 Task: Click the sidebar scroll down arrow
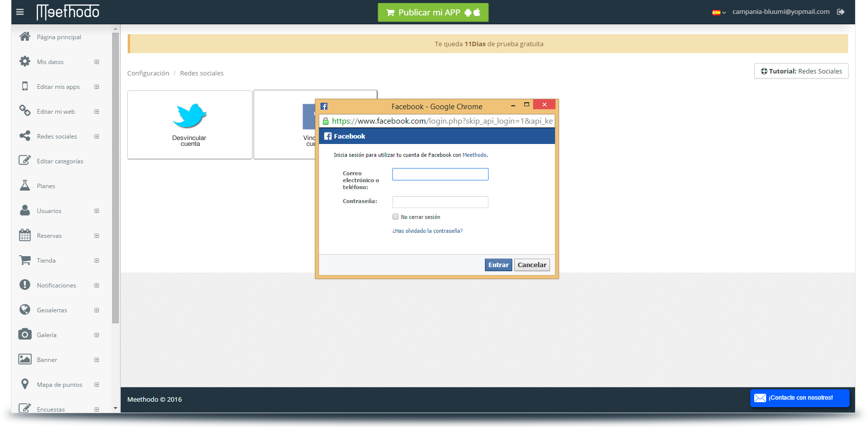[x=115, y=408]
